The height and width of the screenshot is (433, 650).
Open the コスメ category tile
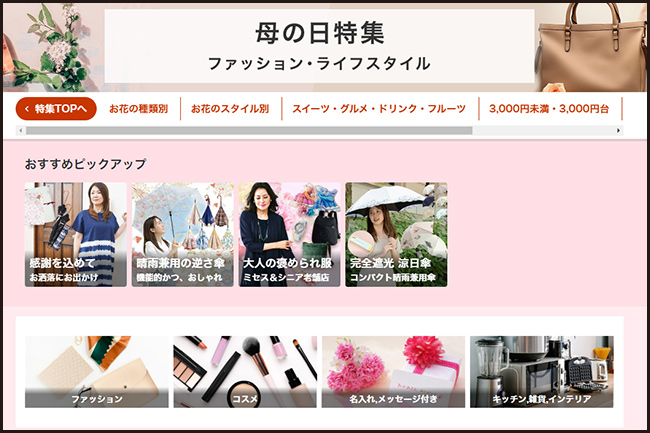click(x=245, y=372)
